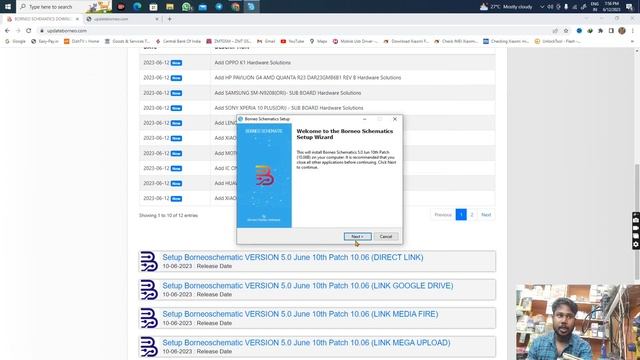Viewport: 640px width, 360px height.
Task: Open the Google bookmark
Action: (15, 41)
